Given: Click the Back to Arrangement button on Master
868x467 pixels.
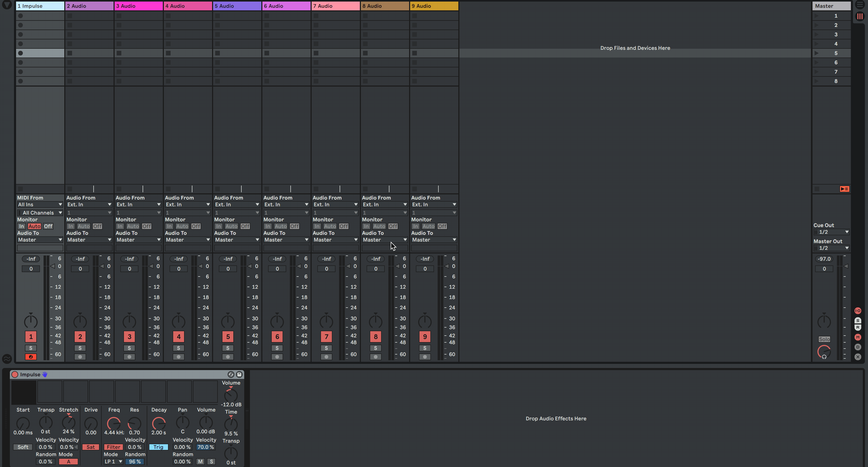Looking at the screenshot, I should click(844, 189).
